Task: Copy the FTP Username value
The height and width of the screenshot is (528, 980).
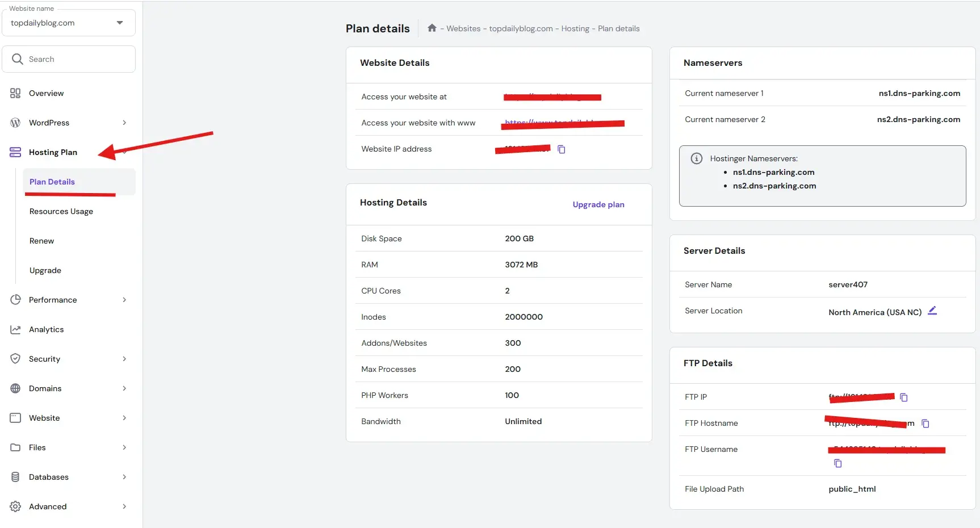Action: [x=837, y=463]
